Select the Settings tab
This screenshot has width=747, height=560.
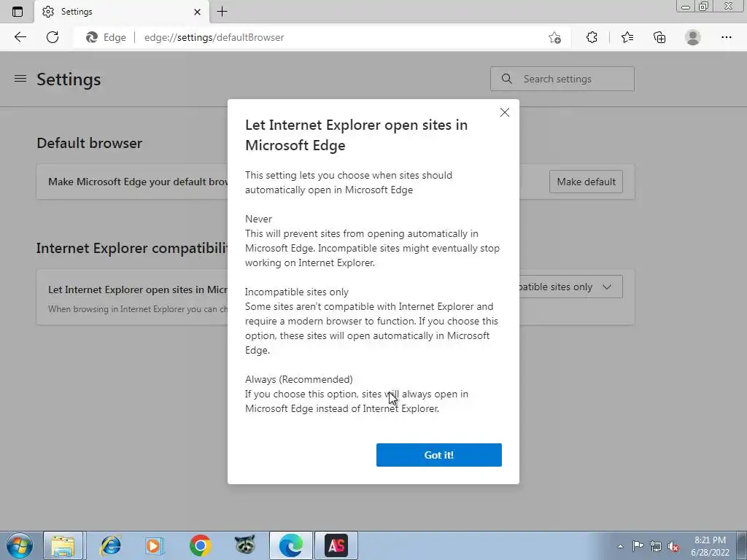(x=122, y=12)
